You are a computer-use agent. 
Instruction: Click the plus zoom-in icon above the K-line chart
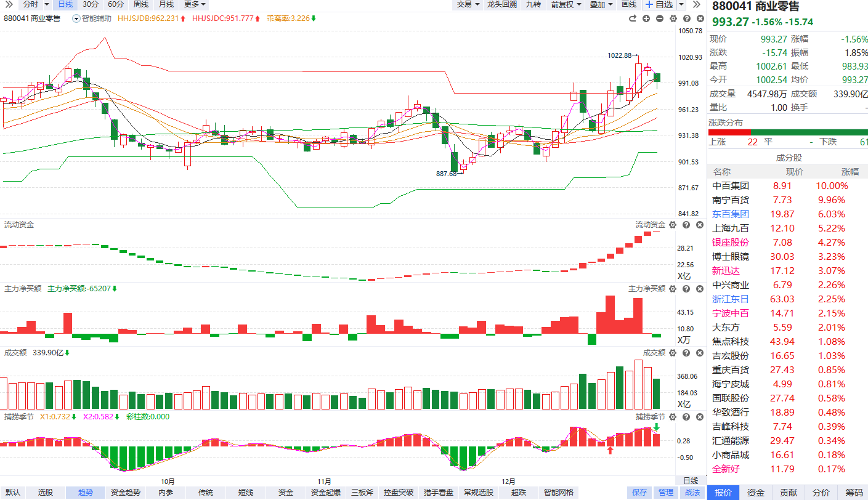click(646, 18)
